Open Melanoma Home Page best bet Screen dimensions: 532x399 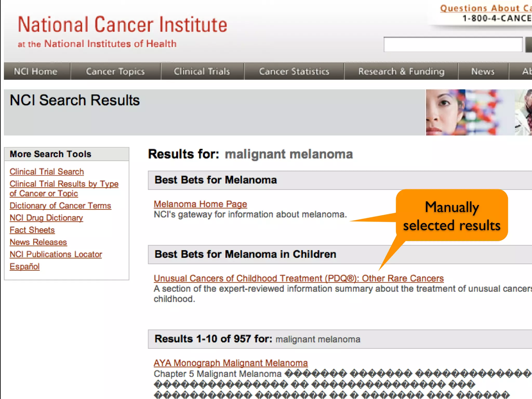[200, 204]
